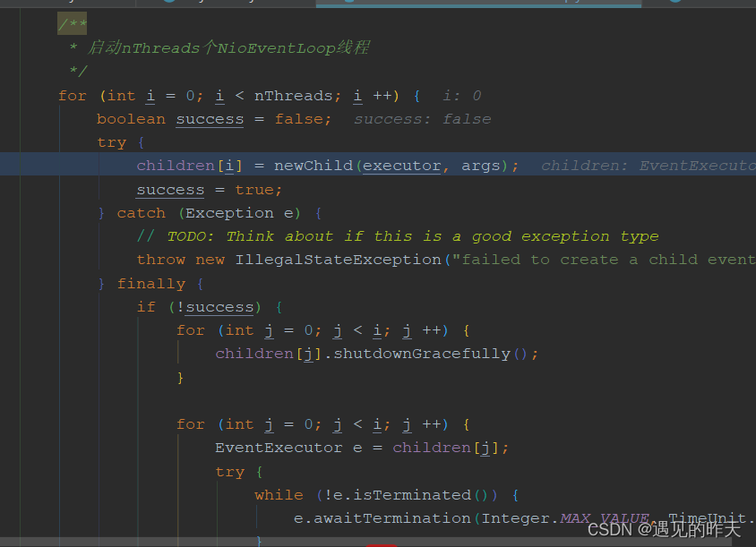Click the inline hint 'children: EventExecuto'
The image size is (756, 547).
648,166
